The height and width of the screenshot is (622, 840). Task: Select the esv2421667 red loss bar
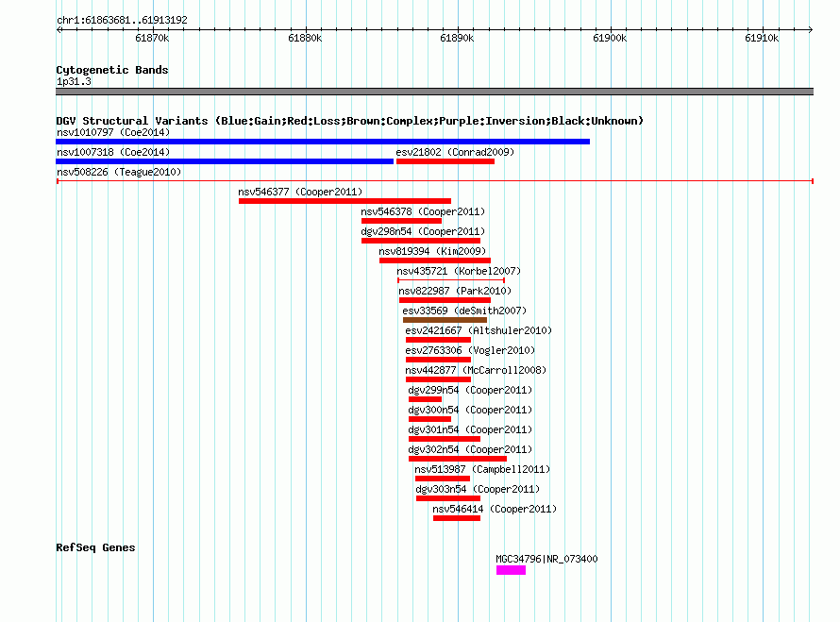pyautogui.click(x=438, y=340)
